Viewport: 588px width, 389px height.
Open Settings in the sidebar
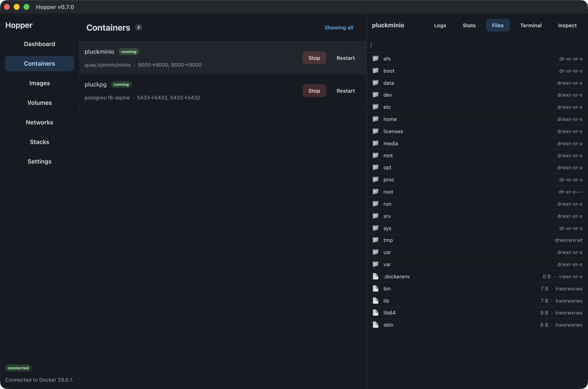39,161
